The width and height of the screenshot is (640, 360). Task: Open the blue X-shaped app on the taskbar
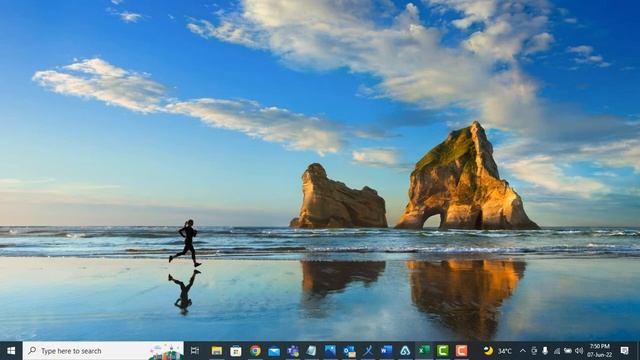(368, 351)
